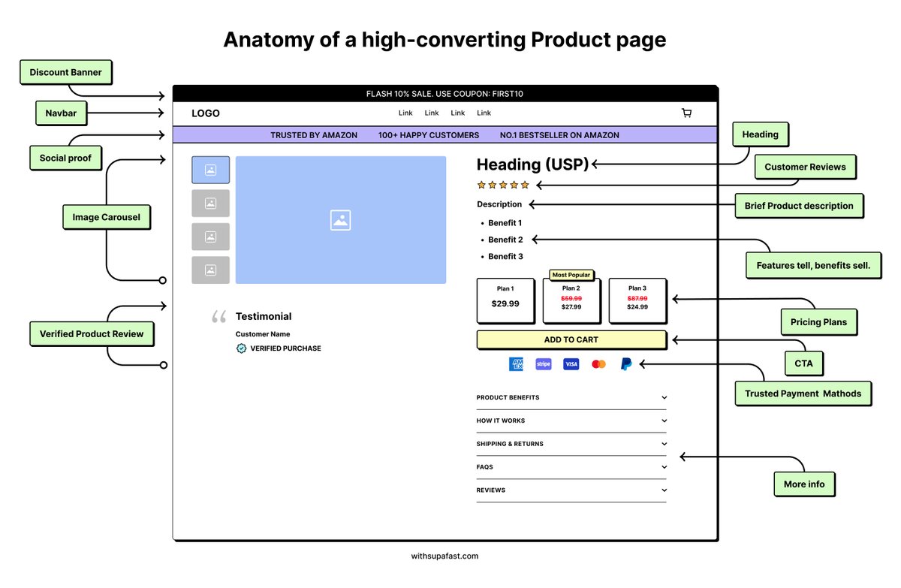Click the verified purchase checkmark badge
This screenshot has height=588, width=901.
tap(241, 348)
